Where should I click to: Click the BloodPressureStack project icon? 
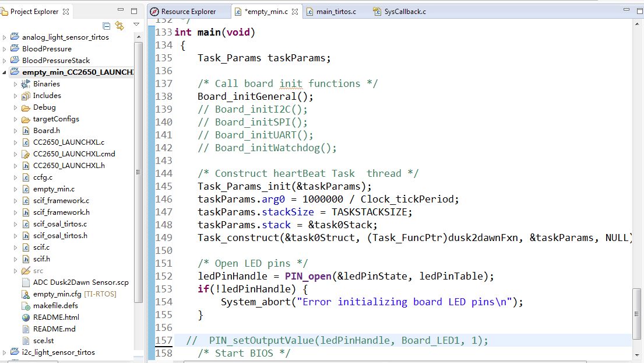point(15,60)
